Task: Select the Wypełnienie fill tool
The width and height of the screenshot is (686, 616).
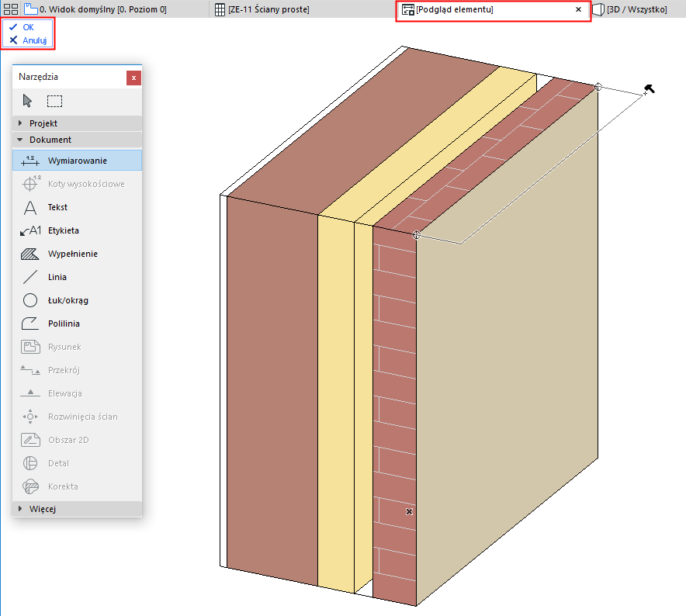Action: click(x=78, y=254)
